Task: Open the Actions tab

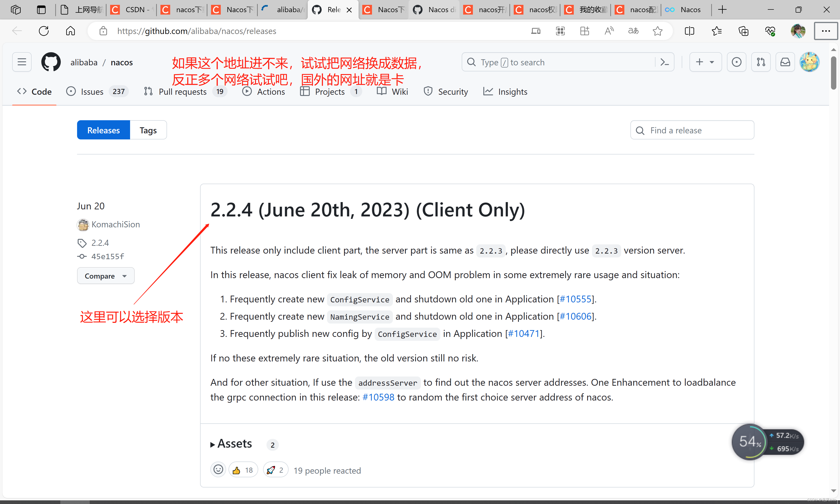Action: tap(264, 91)
